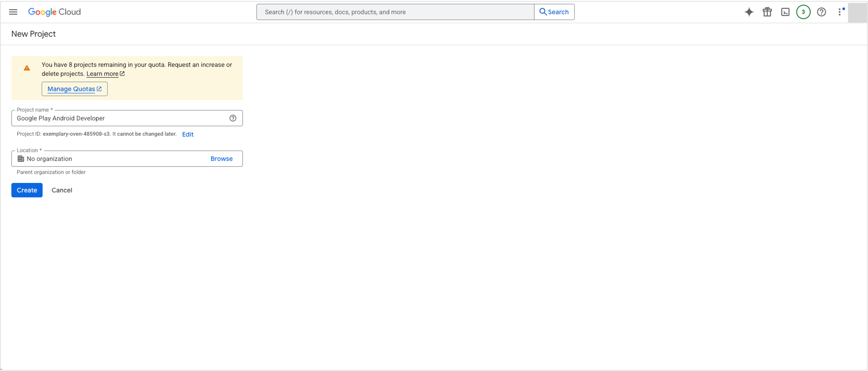Open the hamburger navigation menu

[13, 12]
